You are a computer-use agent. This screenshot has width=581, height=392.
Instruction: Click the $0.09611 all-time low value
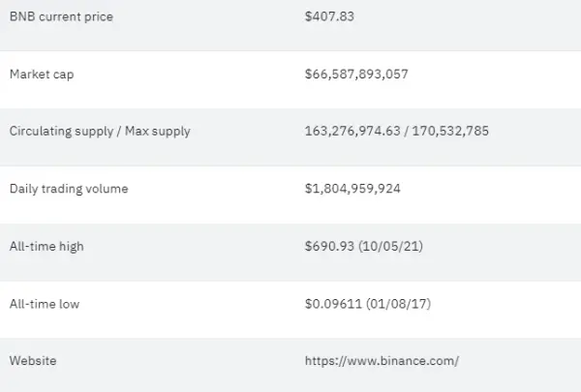[333, 304]
